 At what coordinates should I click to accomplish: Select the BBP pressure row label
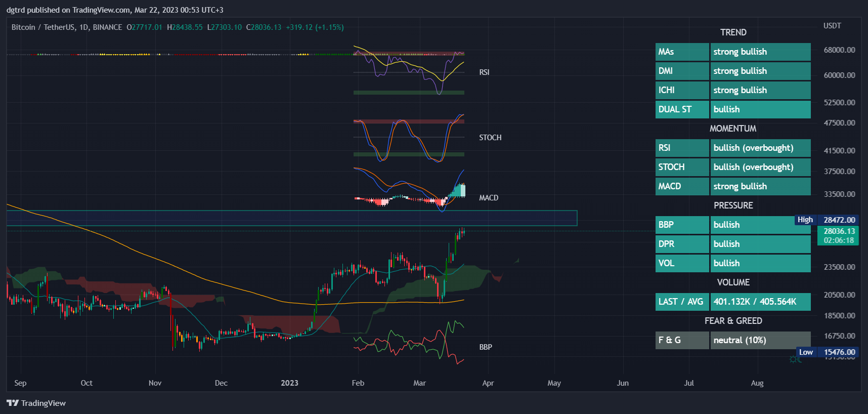pyautogui.click(x=682, y=225)
